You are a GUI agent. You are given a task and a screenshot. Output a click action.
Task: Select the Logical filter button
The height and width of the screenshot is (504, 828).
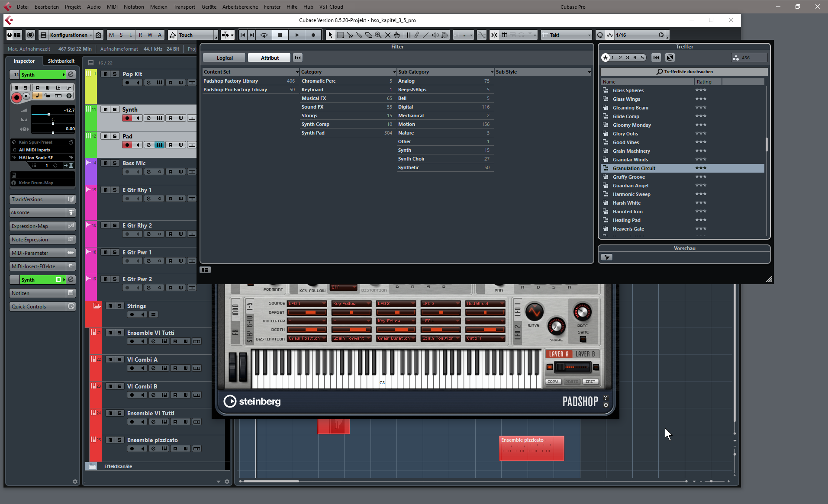(x=224, y=58)
